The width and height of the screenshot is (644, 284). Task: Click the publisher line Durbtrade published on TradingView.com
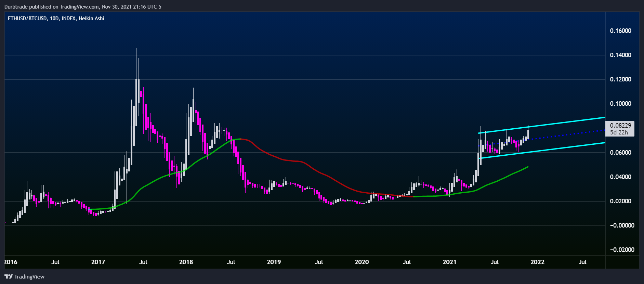coord(83,7)
